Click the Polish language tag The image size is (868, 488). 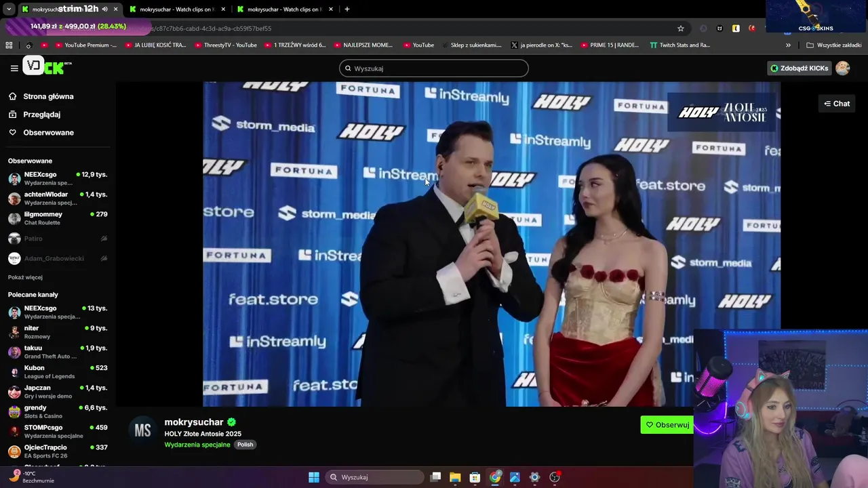(x=245, y=445)
